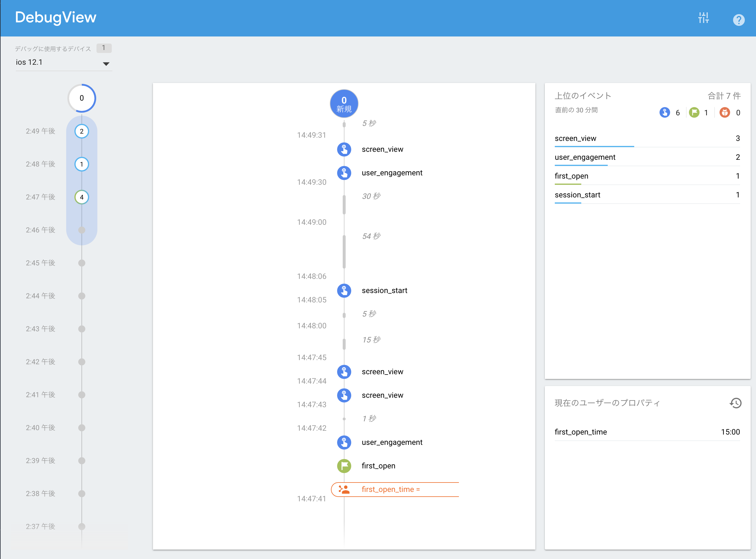Image resolution: width=756 pixels, height=559 pixels.
Task: Click the orange first_open_time user property badge
Action: click(x=394, y=489)
